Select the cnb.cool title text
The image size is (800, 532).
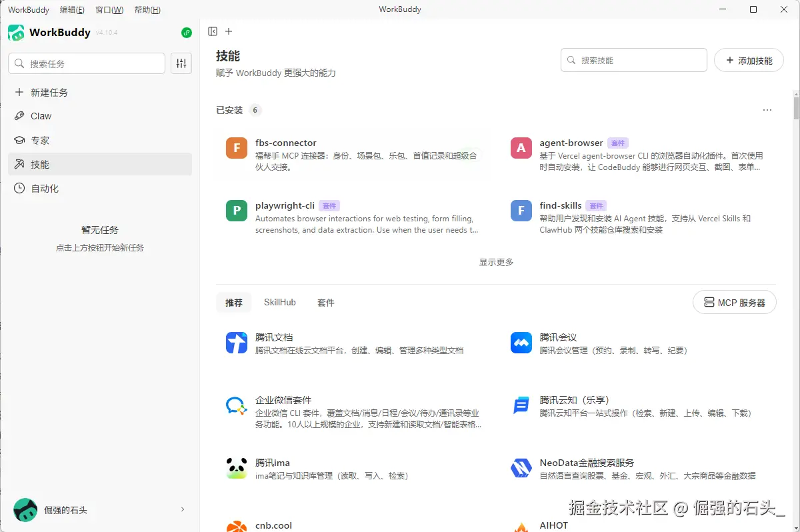[273, 525]
